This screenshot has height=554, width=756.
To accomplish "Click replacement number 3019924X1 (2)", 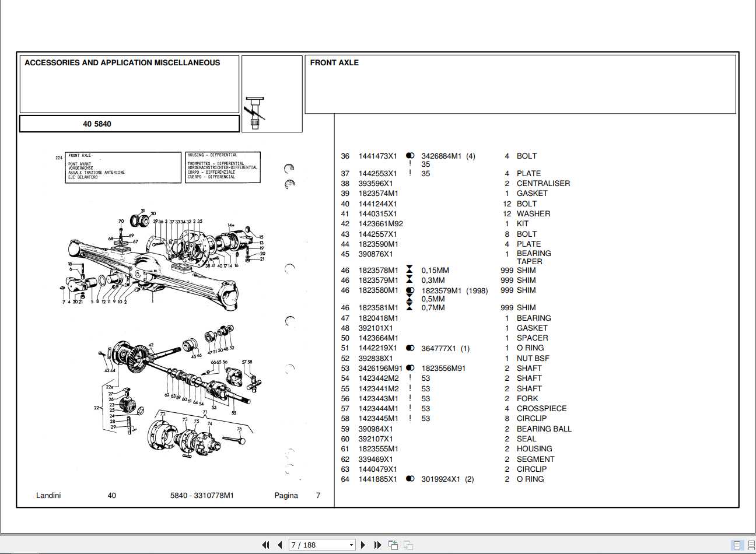I will pos(447,479).
